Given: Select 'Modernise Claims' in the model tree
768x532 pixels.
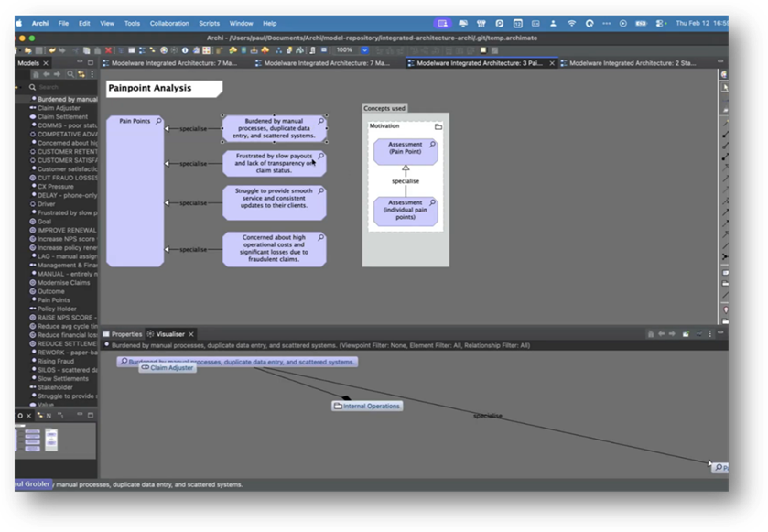Looking at the screenshot, I should pos(64,283).
